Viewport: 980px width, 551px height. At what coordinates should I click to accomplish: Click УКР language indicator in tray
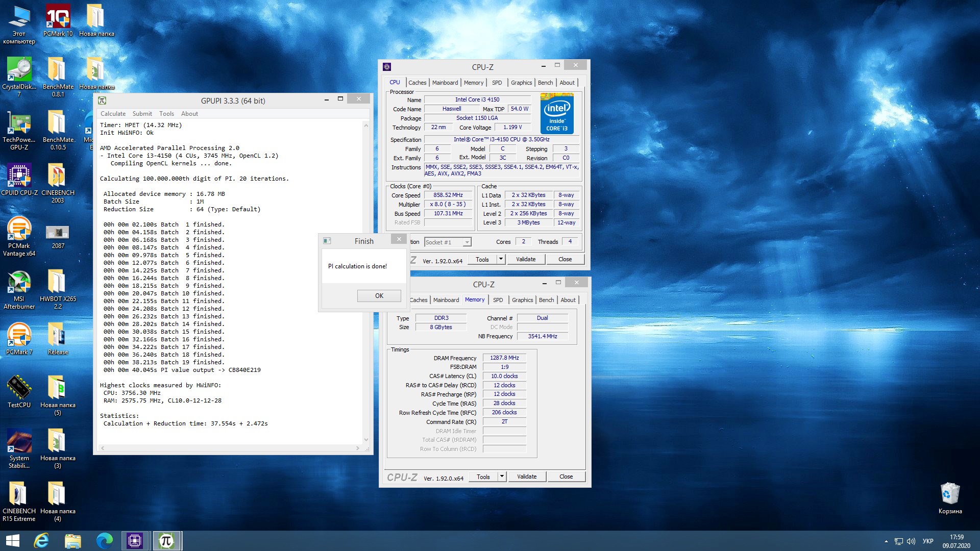(x=928, y=541)
